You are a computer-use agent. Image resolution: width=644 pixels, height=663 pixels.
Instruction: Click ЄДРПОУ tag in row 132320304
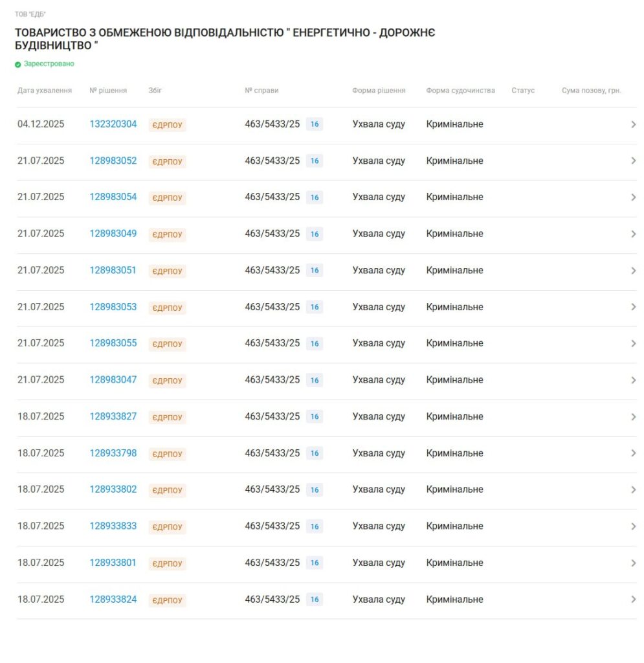pos(168,125)
